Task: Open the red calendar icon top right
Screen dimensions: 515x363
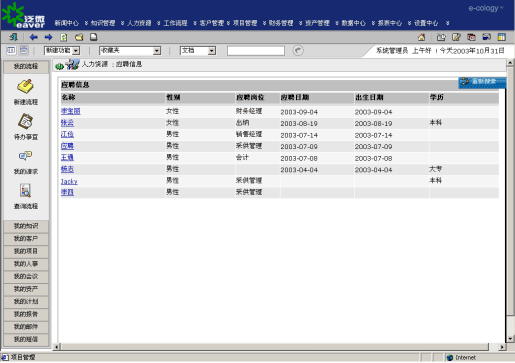Action: point(471,37)
